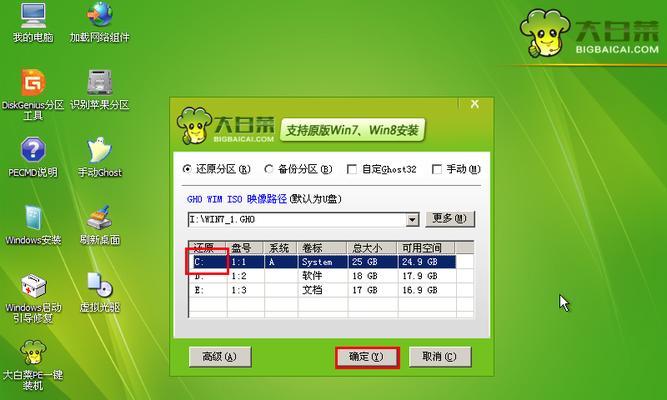Image resolution: width=667 pixels, height=400 pixels.
Task: Click the 25 GB total size cell
Action: tap(372, 262)
